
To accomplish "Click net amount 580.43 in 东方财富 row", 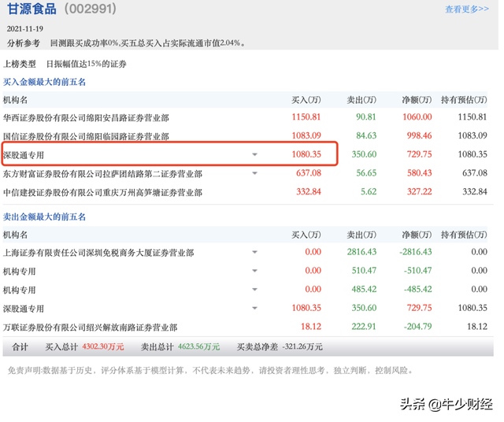I will click(x=419, y=173).
